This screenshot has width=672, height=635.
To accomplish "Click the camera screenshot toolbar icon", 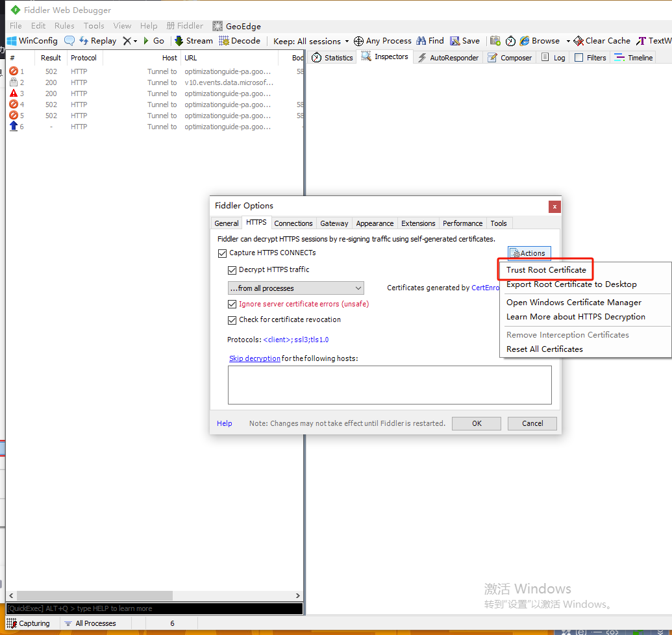I will pos(495,41).
